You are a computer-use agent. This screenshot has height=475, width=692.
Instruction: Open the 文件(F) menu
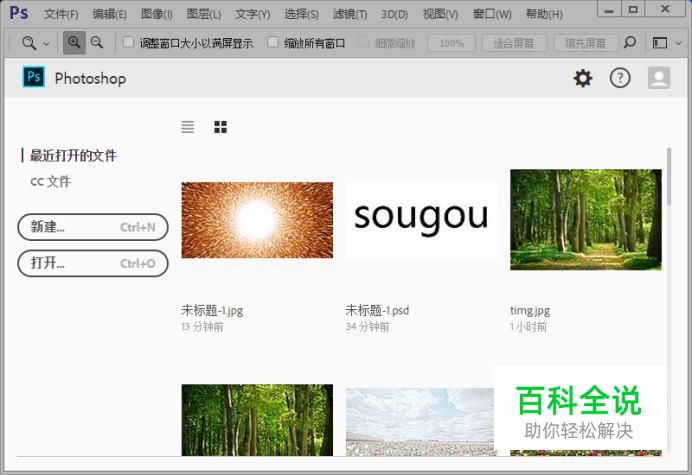pos(61,14)
